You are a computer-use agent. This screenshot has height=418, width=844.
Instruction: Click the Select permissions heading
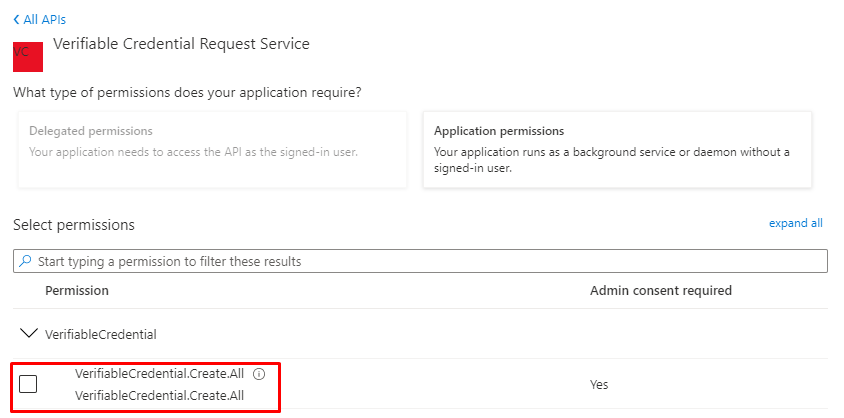[x=73, y=225]
